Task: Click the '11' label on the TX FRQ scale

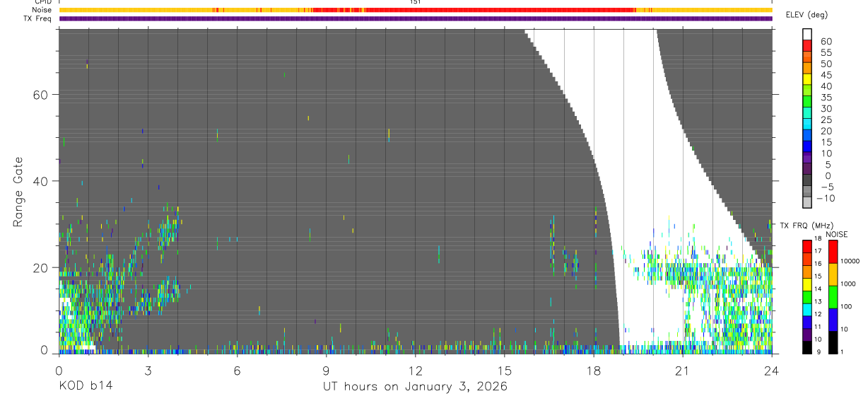Action: pos(819,327)
